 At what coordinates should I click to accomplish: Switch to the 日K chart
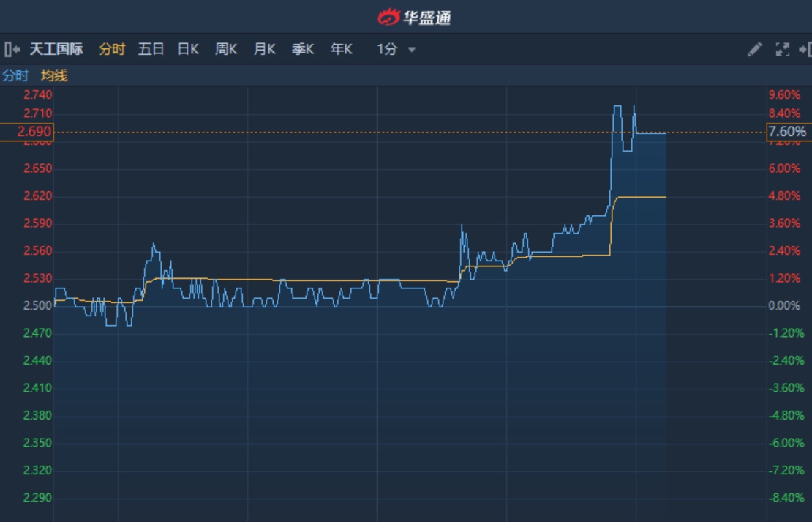188,49
